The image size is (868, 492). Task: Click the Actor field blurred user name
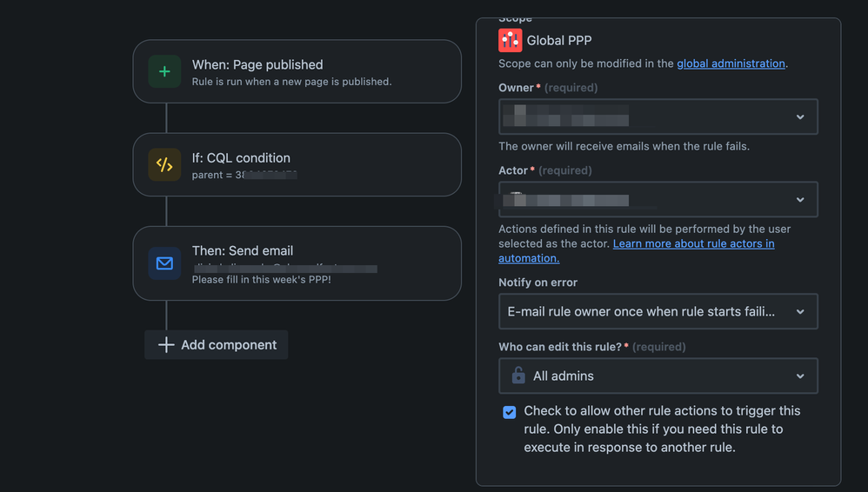point(565,199)
